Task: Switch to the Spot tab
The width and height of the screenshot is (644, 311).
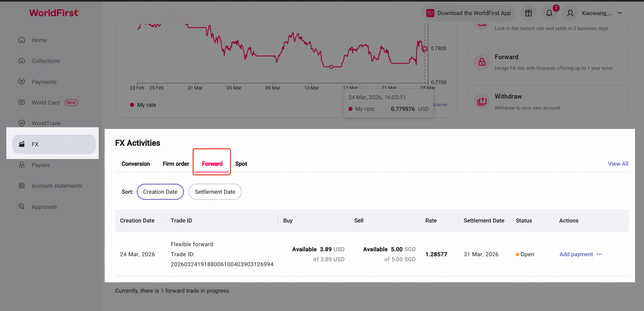Action: coord(241,164)
